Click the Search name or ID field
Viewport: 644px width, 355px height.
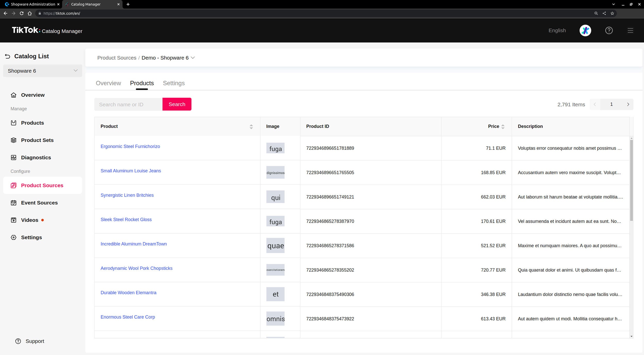[x=128, y=104]
